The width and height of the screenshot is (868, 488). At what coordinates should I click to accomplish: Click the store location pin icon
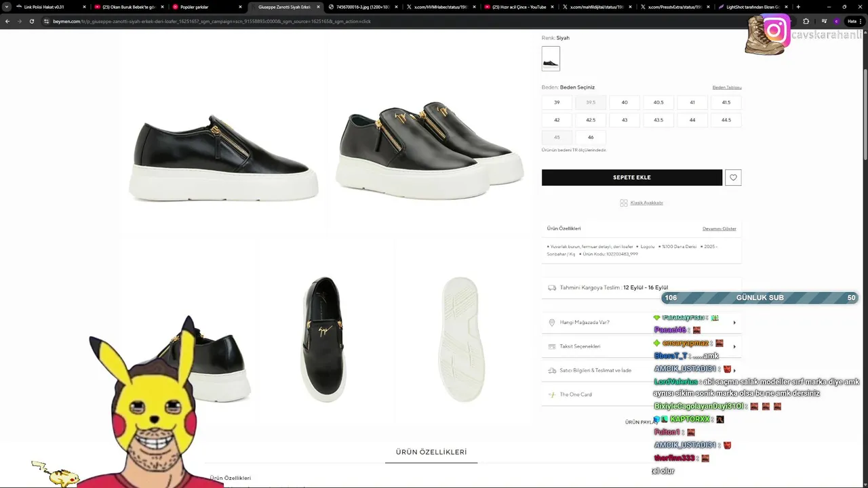coord(552,323)
